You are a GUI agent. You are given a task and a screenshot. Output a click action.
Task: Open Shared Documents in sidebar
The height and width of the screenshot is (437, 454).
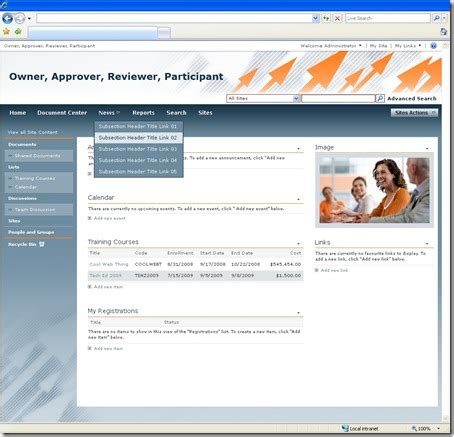37,156
